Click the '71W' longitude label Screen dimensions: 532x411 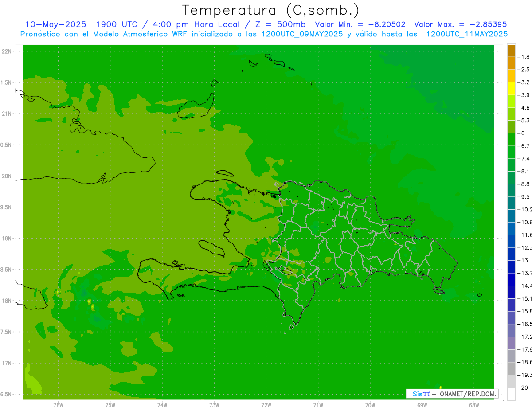point(318,405)
